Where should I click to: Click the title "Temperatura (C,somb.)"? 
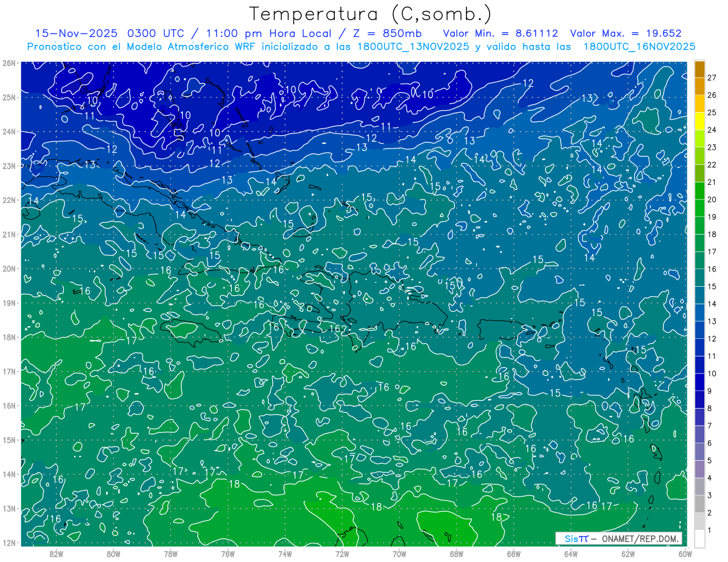(370, 14)
